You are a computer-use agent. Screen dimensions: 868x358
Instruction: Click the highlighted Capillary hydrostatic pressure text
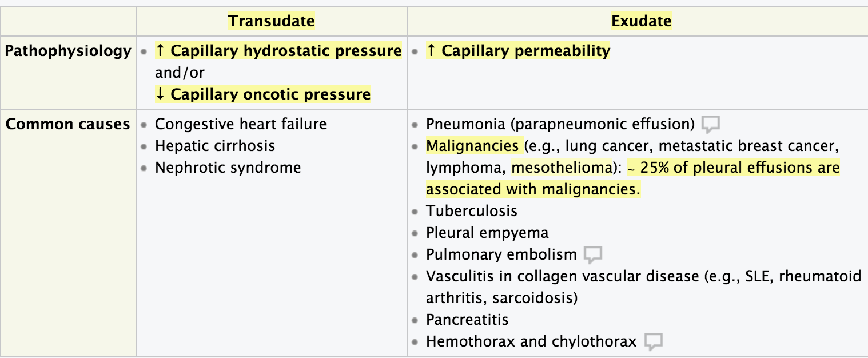[x=278, y=51]
